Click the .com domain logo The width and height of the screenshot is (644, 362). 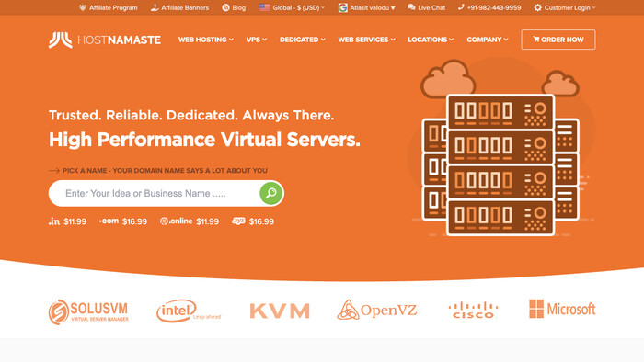109,221
